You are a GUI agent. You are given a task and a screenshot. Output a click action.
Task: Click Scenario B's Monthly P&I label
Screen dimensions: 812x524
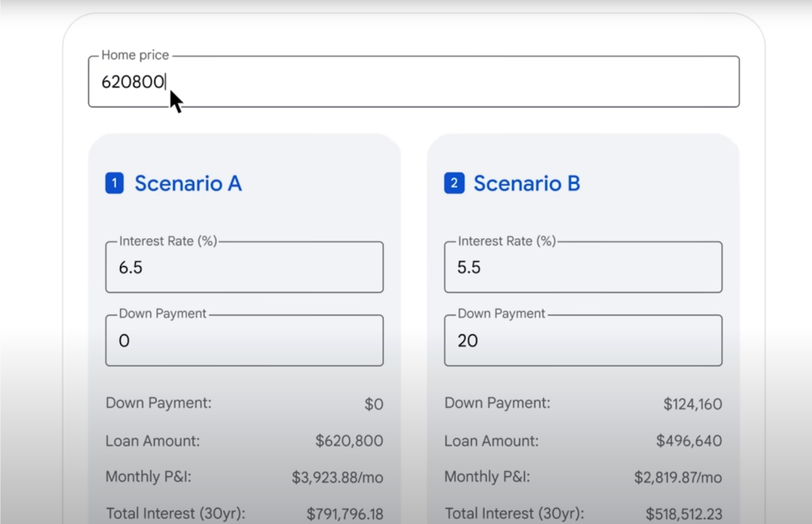click(x=487, y=477)
